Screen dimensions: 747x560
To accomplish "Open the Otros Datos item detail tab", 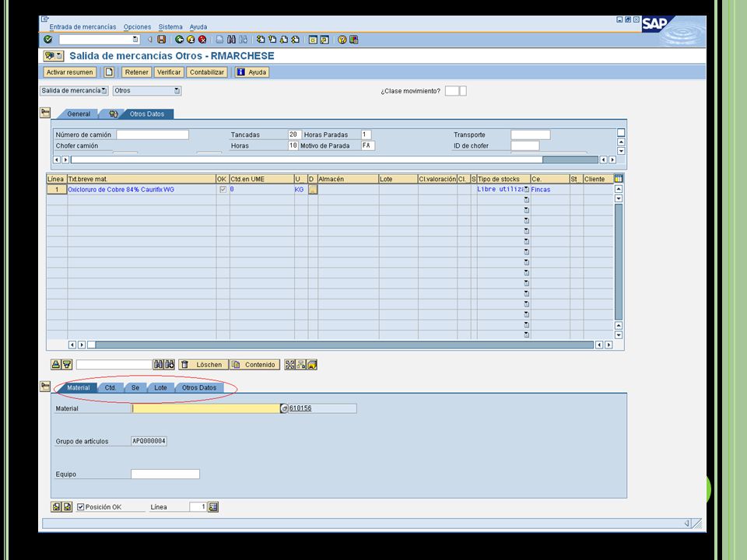I will [199, 387].
